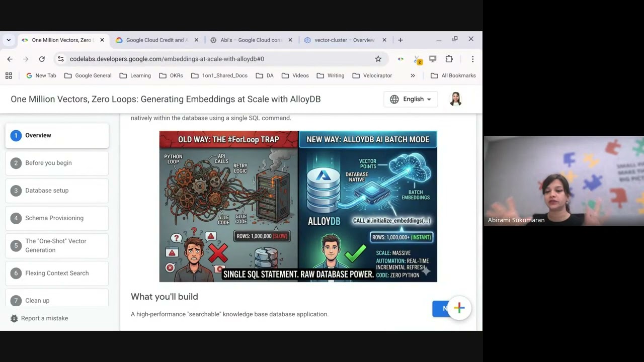Go to step 5 One-Shot Vector Generation

point(57,245)
